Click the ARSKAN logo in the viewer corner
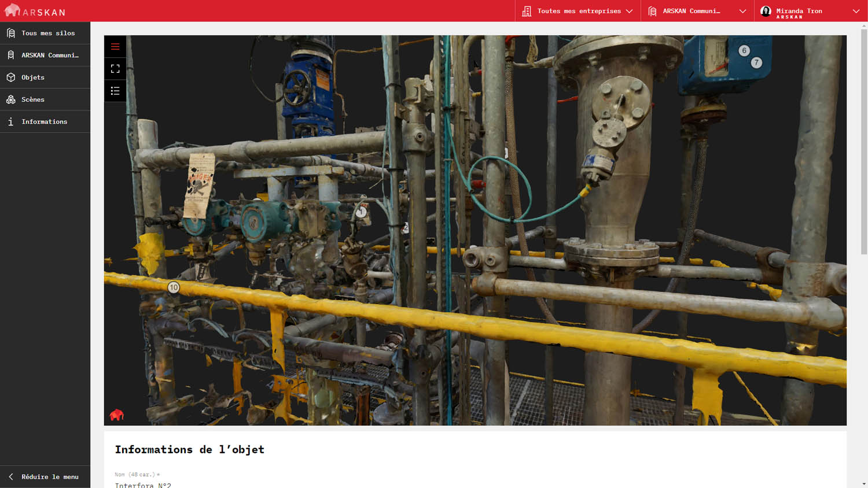This screenshot has width=868, height=488. (x=117, y=414)
